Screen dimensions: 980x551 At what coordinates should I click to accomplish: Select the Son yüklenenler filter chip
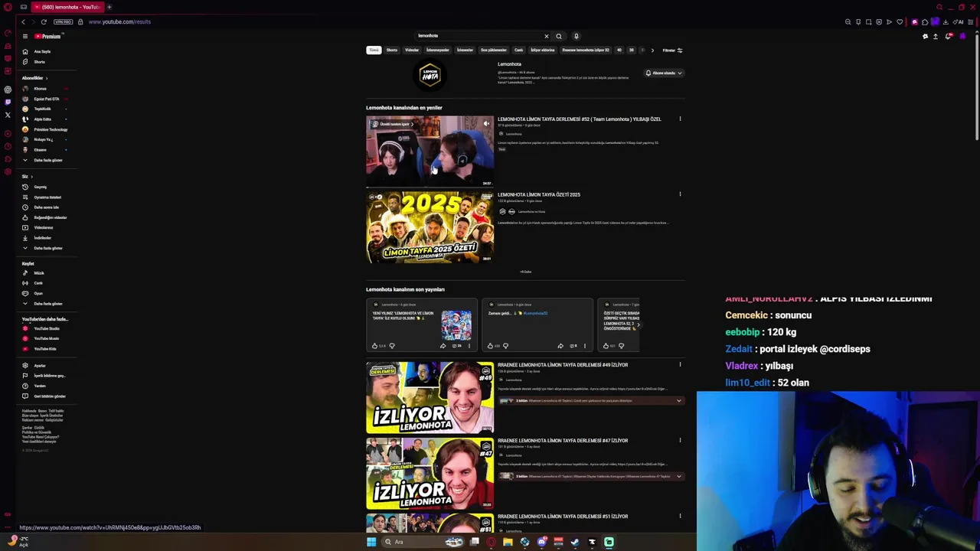pyautogui.click(x=494, y=51)
